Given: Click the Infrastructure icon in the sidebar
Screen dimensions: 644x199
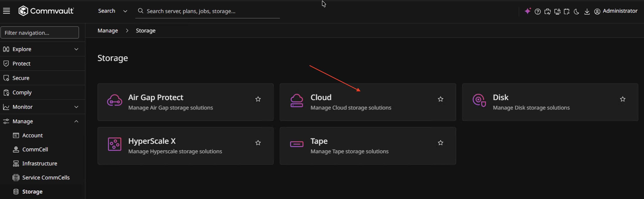Looking at the screenshot, I should (16, 164).
